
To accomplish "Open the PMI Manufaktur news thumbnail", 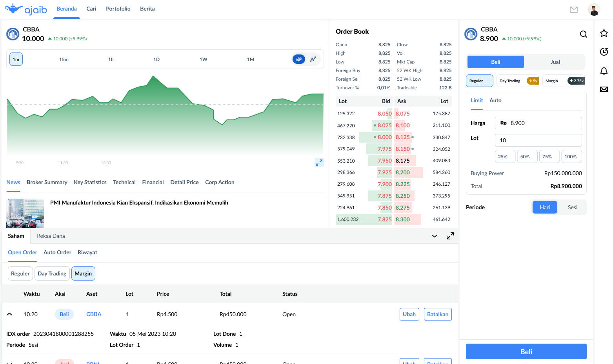I will (x=25, y=213).
